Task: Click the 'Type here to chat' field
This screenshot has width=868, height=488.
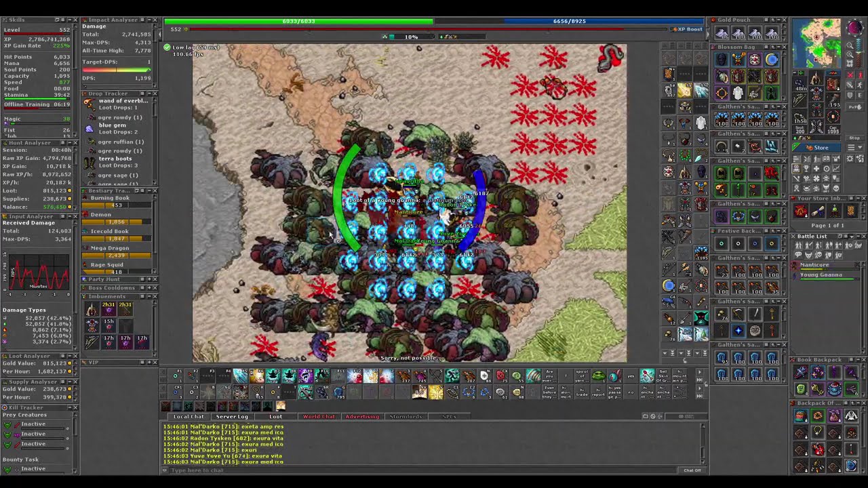Action: (424, 470)
